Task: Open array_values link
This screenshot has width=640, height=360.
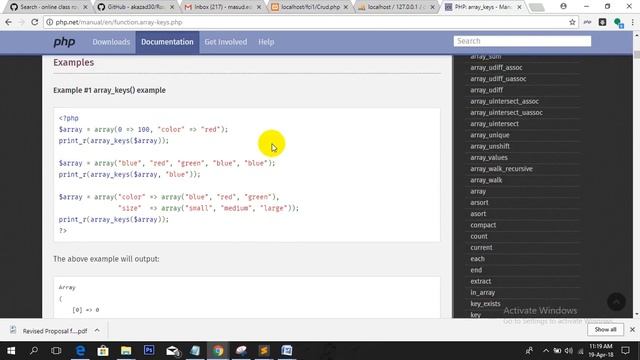Action: tap(489, 158)
